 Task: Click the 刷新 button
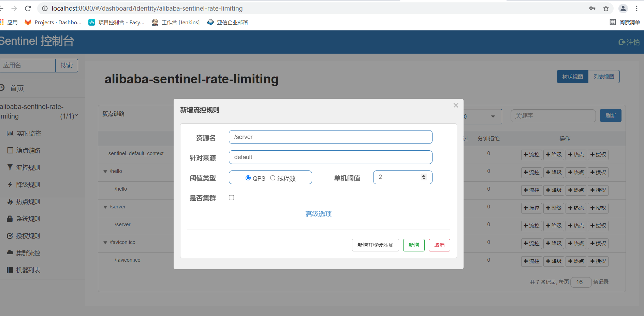point(611,115)
